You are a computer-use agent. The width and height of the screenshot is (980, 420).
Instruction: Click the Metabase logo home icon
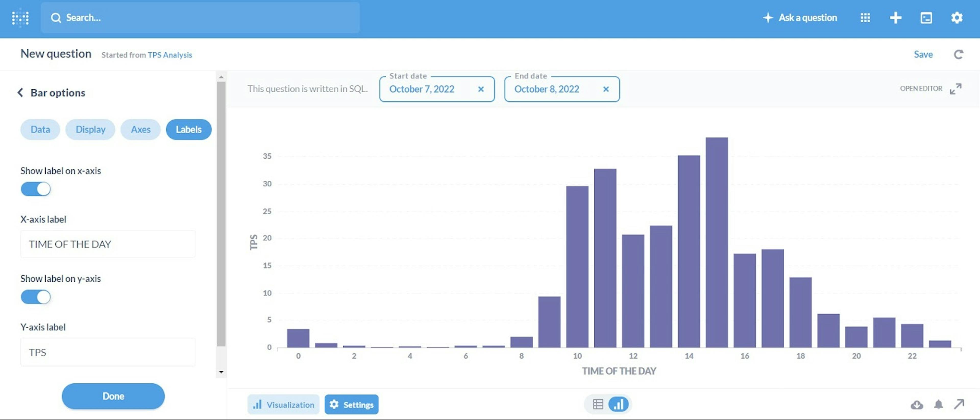[x=20, y=18]
